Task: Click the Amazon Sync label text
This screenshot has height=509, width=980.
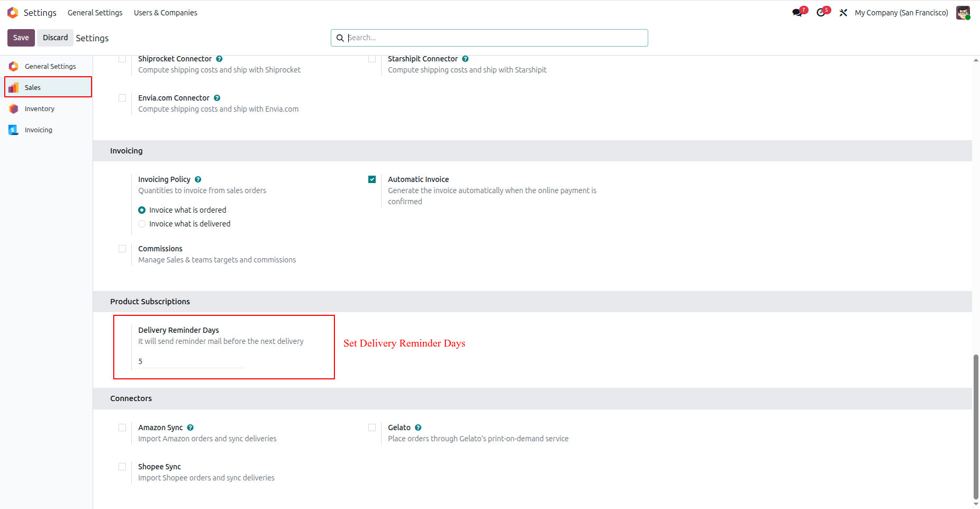Action: point(160,428)
